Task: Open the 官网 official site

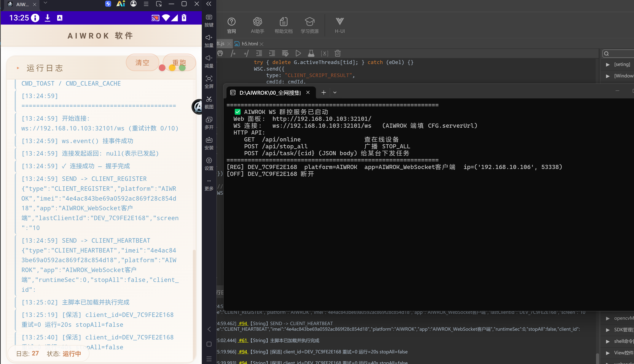Action: tap(232, 25)
